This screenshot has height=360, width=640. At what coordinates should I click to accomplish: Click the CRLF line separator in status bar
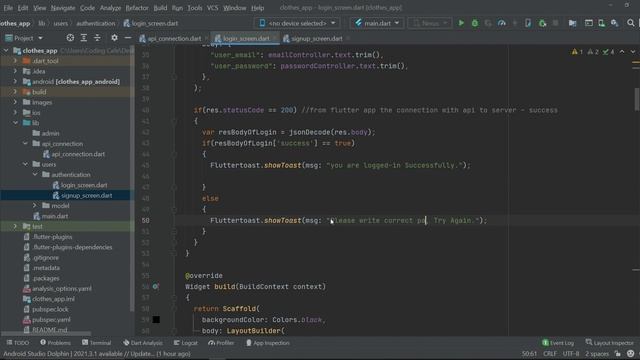550,353
